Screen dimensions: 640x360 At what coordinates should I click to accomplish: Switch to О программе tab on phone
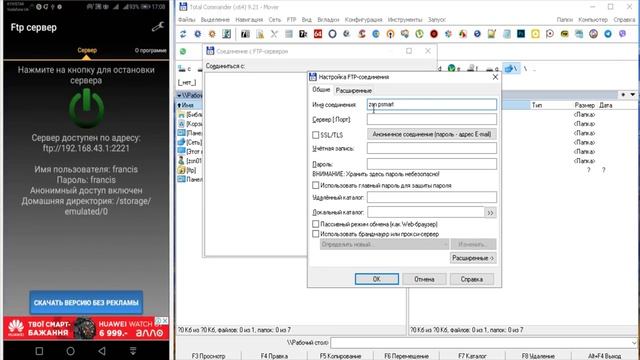point(151,51)
